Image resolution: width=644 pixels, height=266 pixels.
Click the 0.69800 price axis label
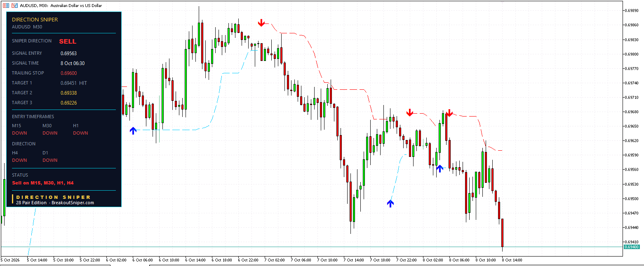(x=632, y=54)
